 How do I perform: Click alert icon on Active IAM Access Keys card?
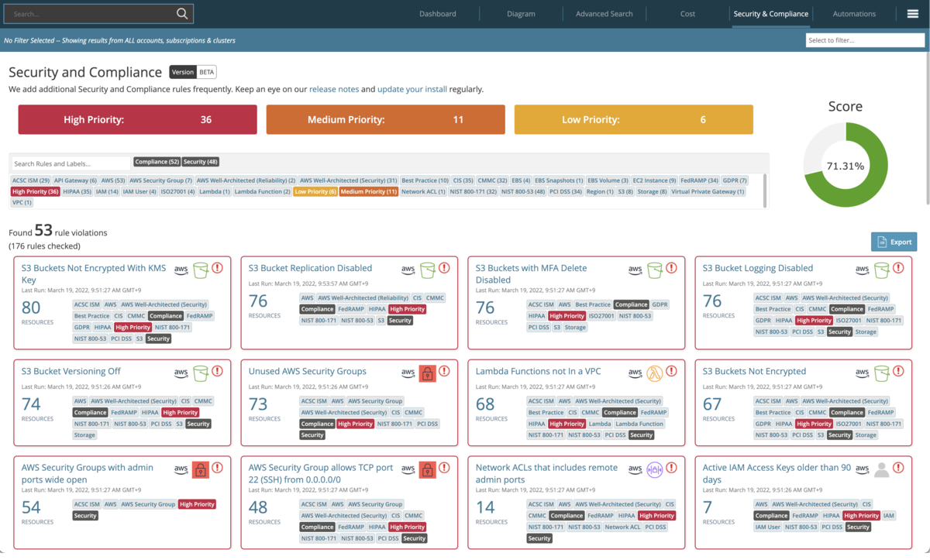pos(898,467)
